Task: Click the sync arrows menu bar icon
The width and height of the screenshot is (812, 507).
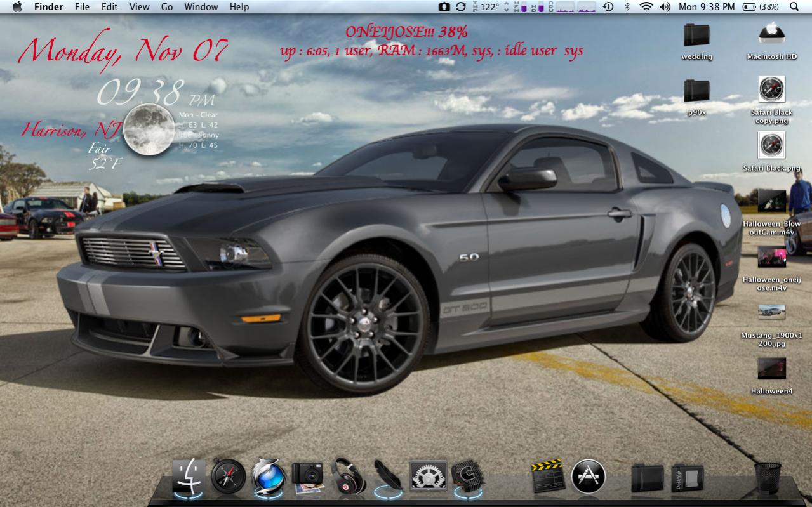Action: pos(461,6)
